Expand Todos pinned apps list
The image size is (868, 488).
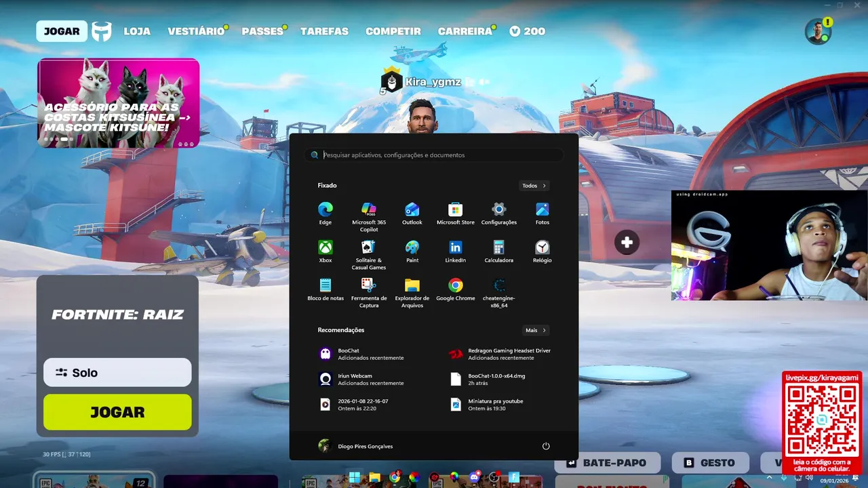(x=534, y=186)
